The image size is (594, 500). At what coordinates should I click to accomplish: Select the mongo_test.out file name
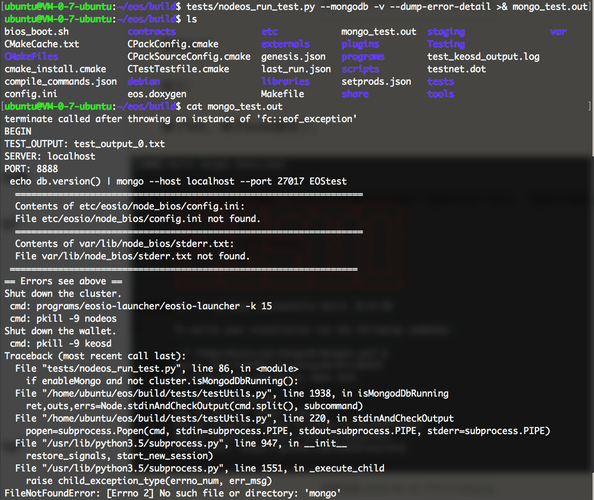(378, 32)
